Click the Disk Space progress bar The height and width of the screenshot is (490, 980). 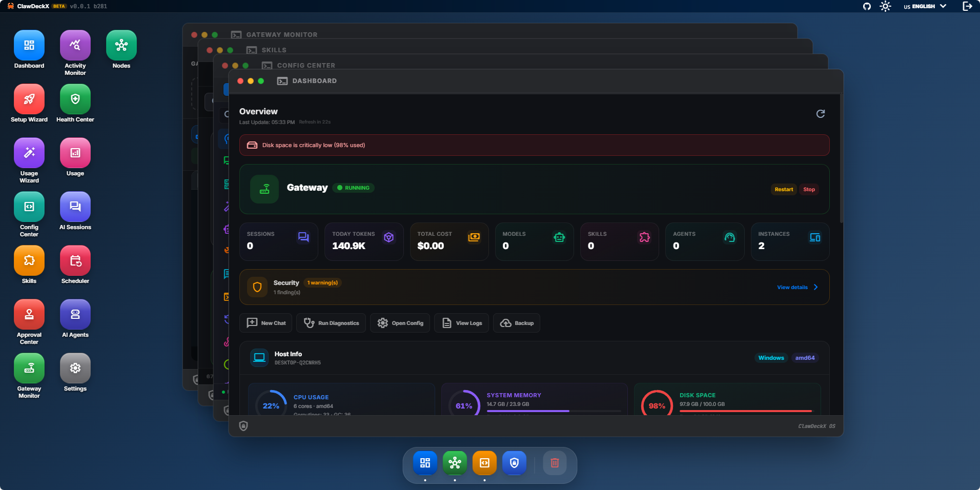click(x=745, y=411)
